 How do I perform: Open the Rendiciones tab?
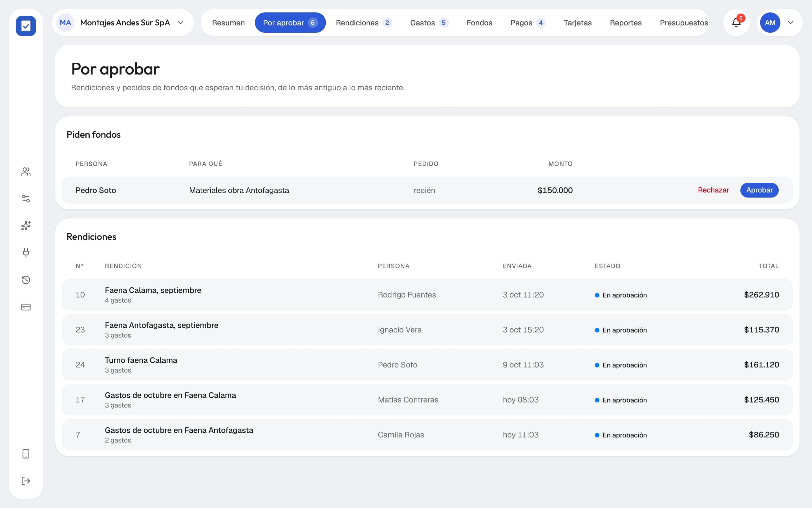coord(364,23)
